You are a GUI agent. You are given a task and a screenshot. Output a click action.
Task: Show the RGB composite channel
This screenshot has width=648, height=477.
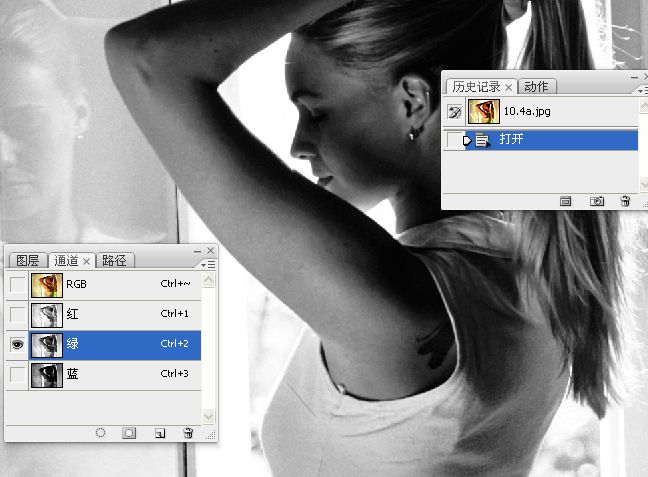(17, 284)
